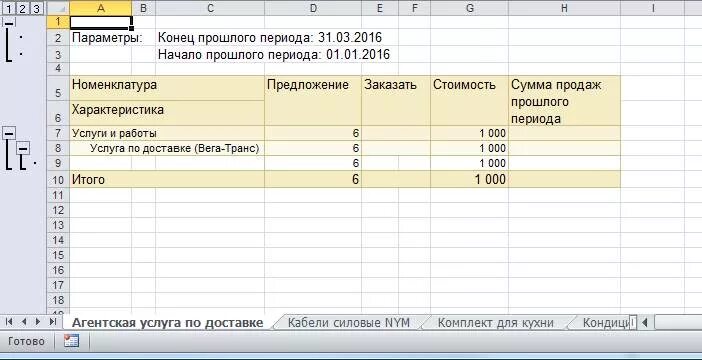Collapse the top outline group by row 1
The height and width of the screenshot is (360, 702).
[x=9, y=22]
